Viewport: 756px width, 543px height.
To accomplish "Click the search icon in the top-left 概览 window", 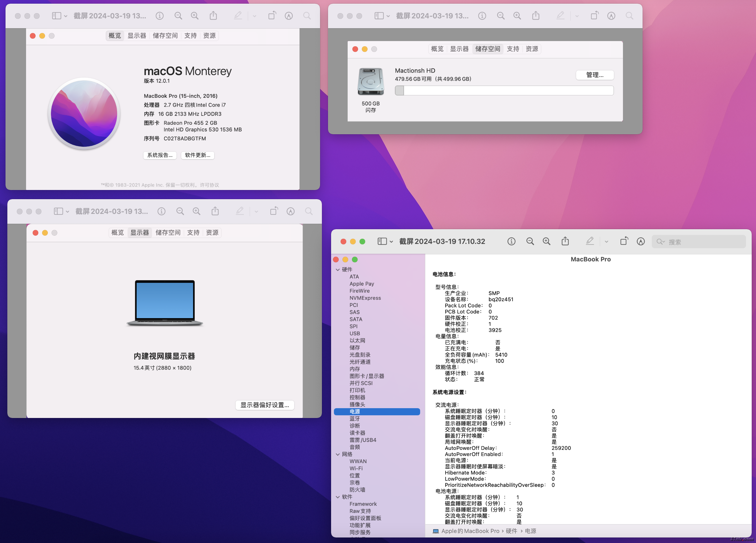I will (x=307, y=16).
